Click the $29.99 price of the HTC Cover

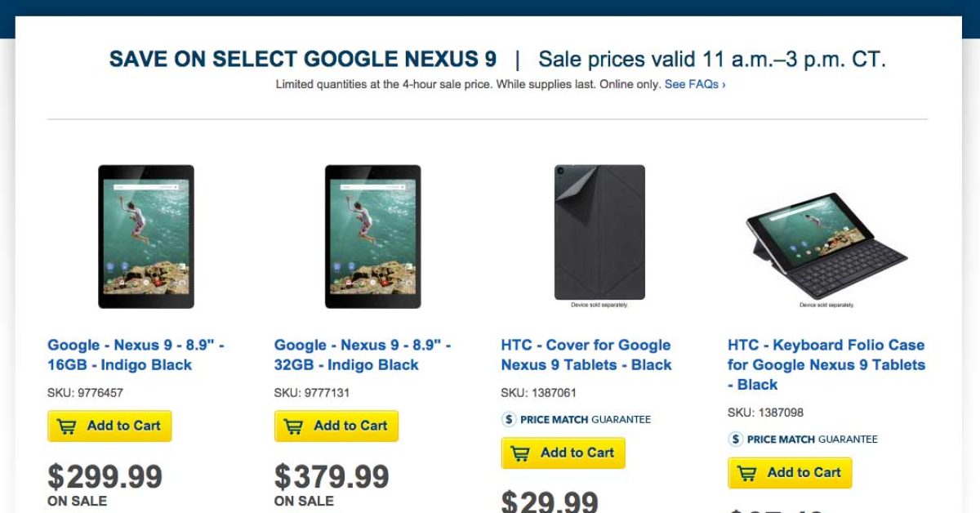click(x=550, y=501)
